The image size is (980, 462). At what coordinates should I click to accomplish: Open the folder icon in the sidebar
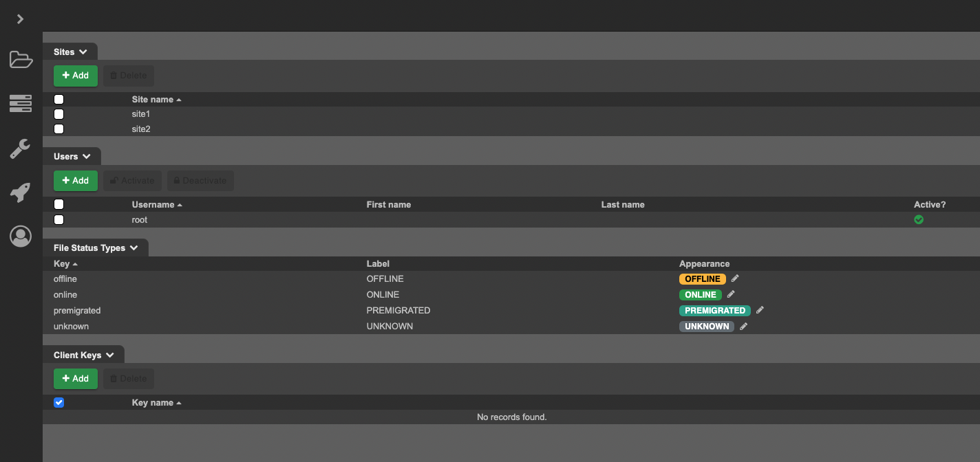point(21,60)
